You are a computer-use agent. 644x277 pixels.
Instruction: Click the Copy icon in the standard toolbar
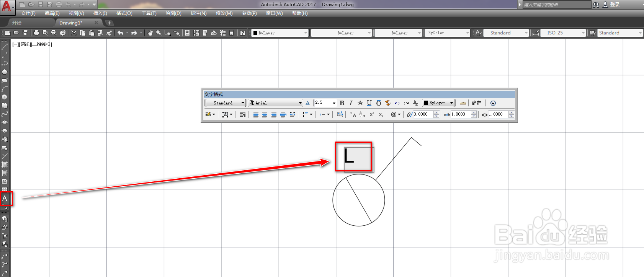pyautogui.click(x=82, y=33)
